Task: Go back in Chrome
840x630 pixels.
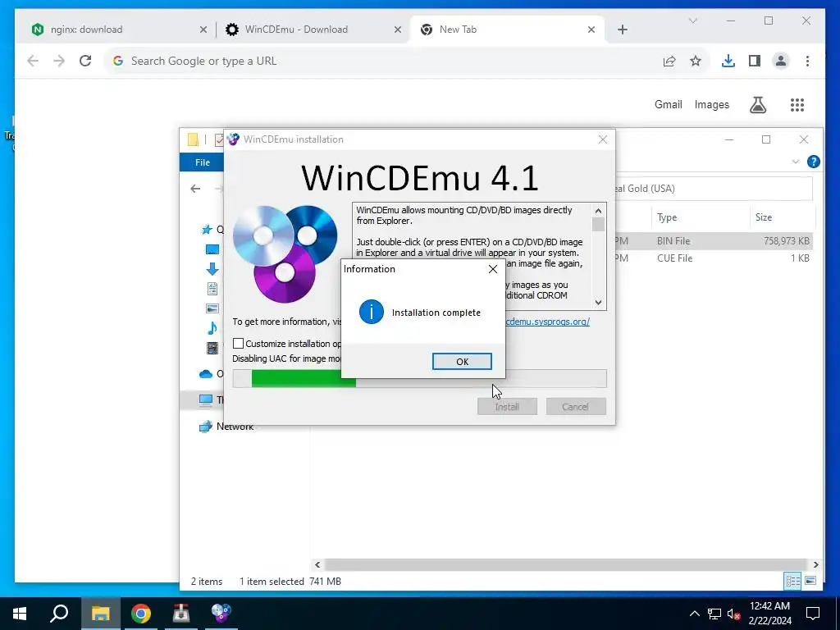Action: pos(33,61)
